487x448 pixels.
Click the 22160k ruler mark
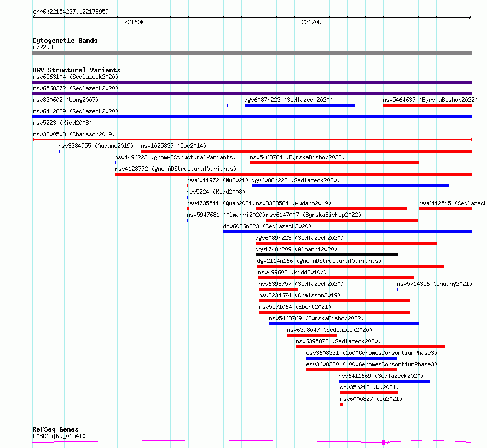(x=134, y=22)
